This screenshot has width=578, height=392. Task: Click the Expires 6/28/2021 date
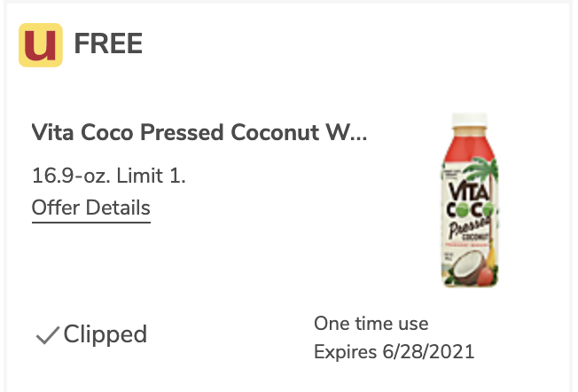click(x=394, y=352)
